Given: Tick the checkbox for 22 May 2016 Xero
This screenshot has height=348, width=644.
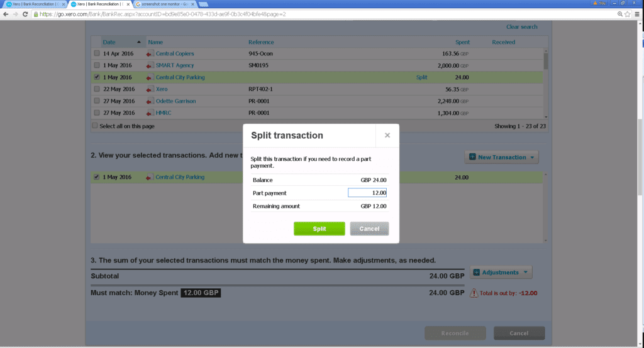Looking at the screenshot, I should point(97,89).
